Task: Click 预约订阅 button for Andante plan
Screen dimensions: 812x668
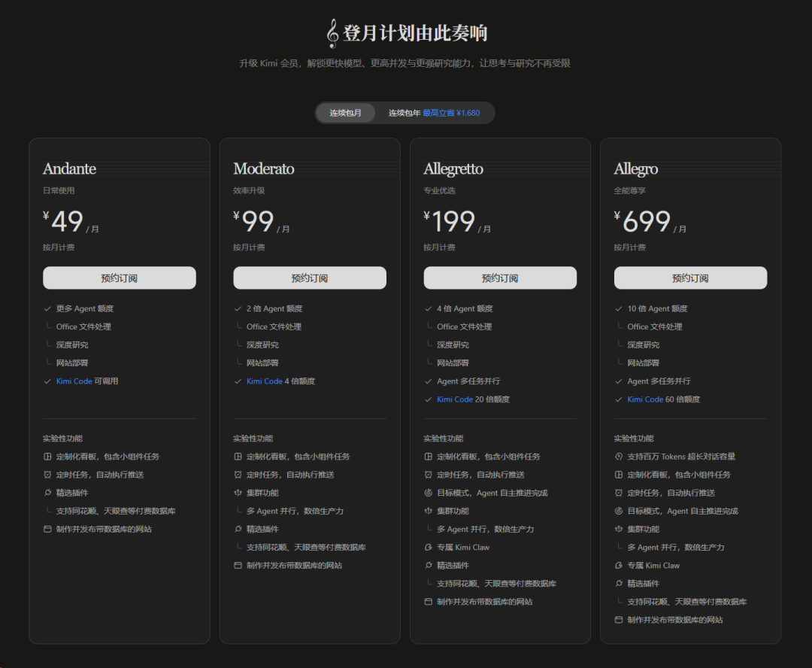Action: coord(120,278)
